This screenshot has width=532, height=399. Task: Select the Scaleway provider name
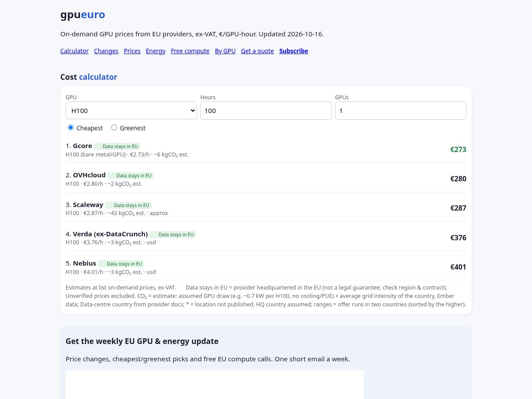click(x=88, y=205)
